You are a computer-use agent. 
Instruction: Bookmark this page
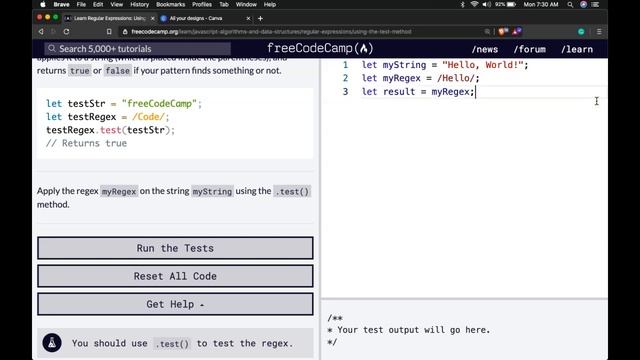pos(109,31)
